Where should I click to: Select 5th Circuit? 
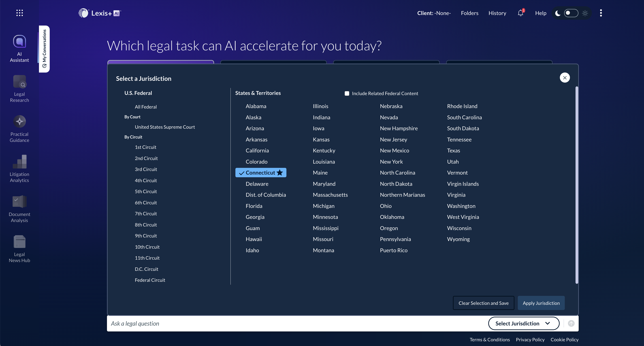click(146, 191)
